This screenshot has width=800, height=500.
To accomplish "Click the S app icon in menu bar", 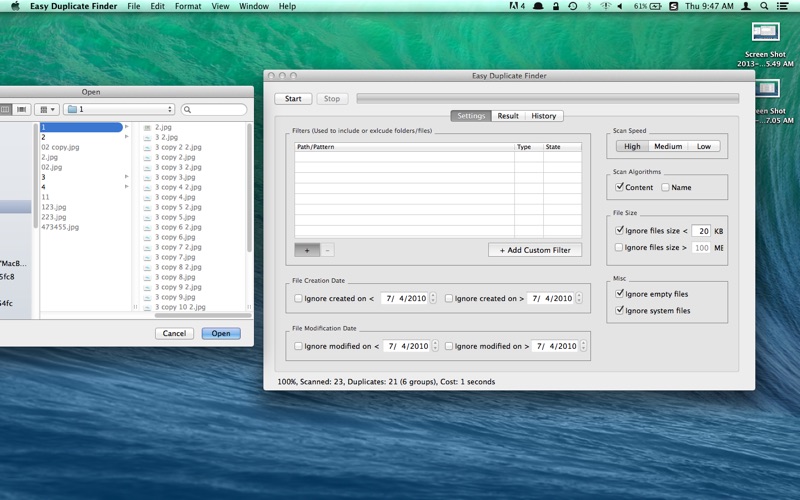I will [673, 6].
